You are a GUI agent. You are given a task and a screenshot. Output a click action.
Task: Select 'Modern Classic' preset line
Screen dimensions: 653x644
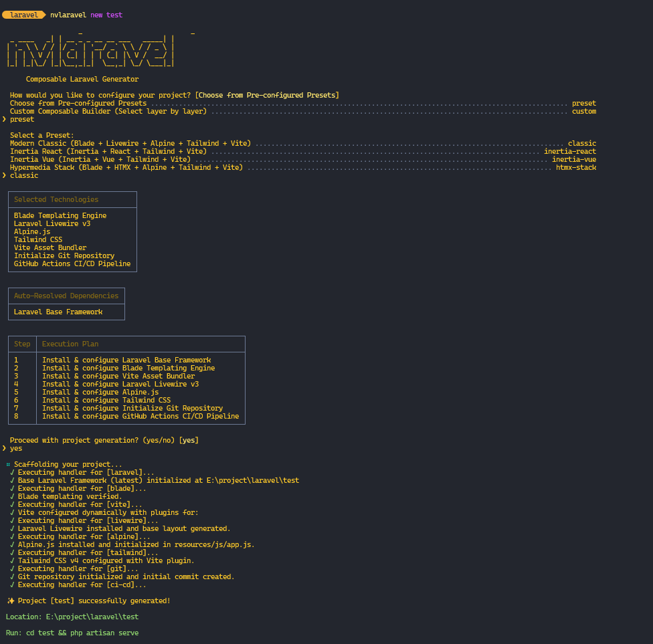pyautogui.click(x=303, y=143)
